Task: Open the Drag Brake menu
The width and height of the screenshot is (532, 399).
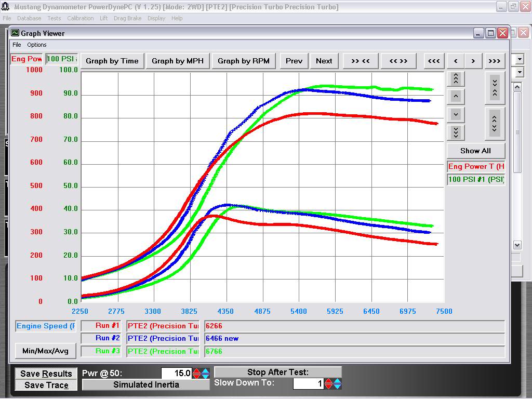Action: coord(128,18)
